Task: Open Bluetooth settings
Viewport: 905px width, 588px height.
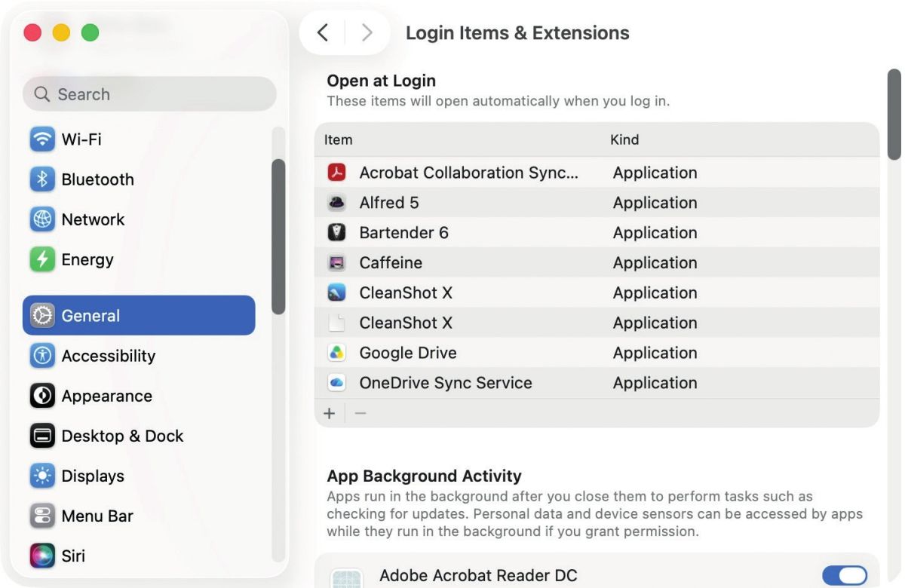Action: (x=139, y=179)
